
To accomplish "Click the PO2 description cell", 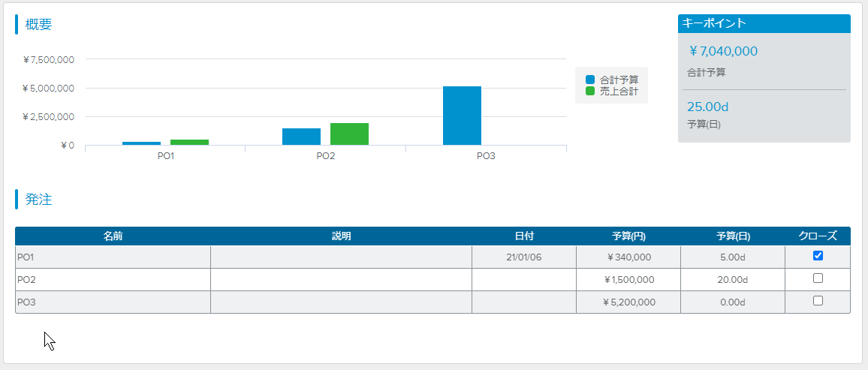I will pyautogui.click(x=341, y=279).
